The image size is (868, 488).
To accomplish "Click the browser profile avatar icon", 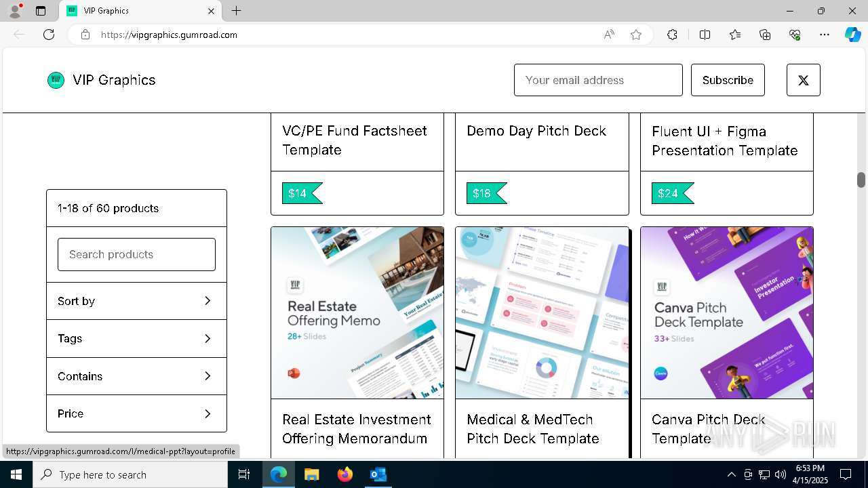I will pos(14,11).
